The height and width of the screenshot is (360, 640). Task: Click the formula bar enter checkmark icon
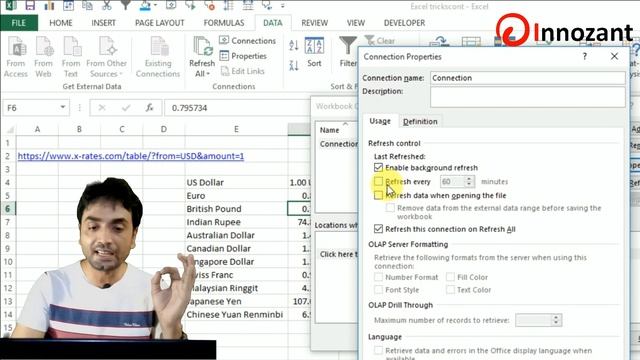tap(126, 108)
